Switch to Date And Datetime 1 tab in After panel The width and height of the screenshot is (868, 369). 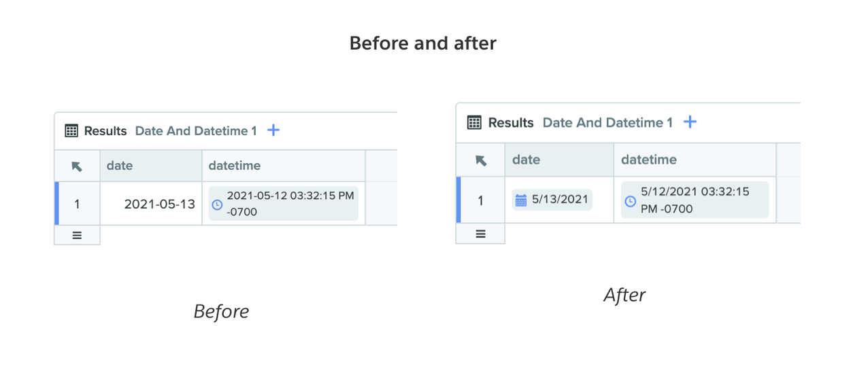coord(607,122)
